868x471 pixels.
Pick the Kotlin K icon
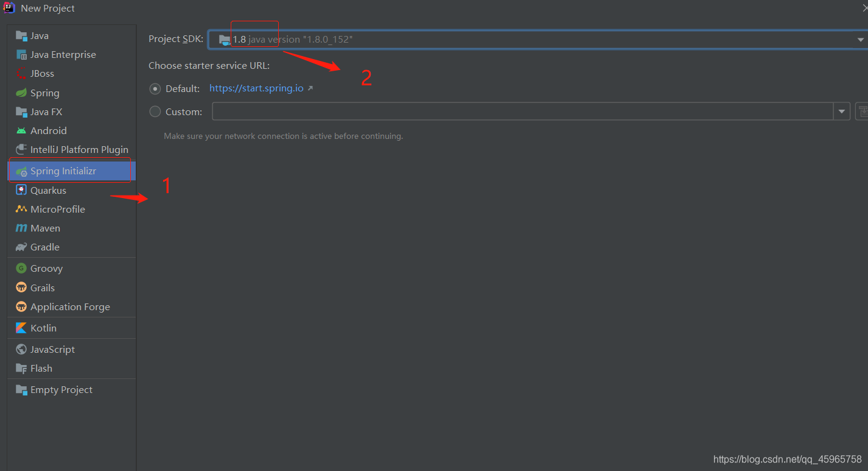coord(21,328)
